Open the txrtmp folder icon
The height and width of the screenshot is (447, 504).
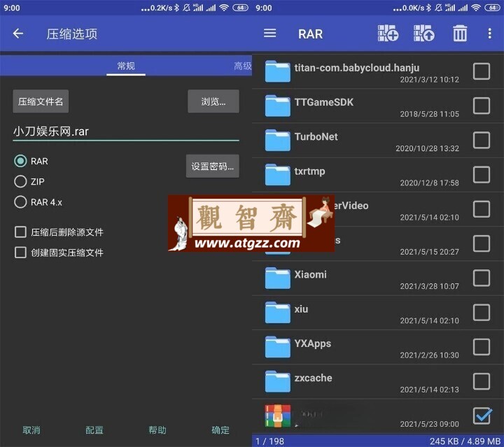point(278,175)
